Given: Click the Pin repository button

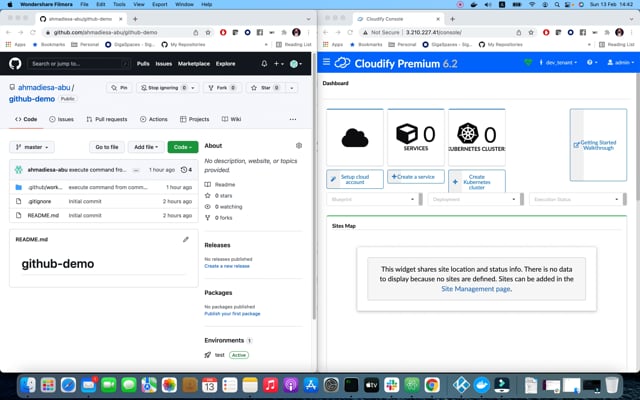Looking at the screenshot, I should point(119,88).
